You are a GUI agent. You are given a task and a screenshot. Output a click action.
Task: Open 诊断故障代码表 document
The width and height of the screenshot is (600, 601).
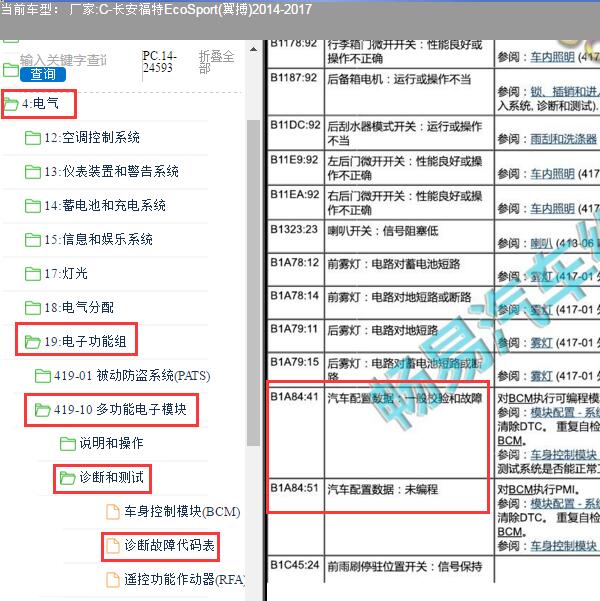[x=169, y=545]
